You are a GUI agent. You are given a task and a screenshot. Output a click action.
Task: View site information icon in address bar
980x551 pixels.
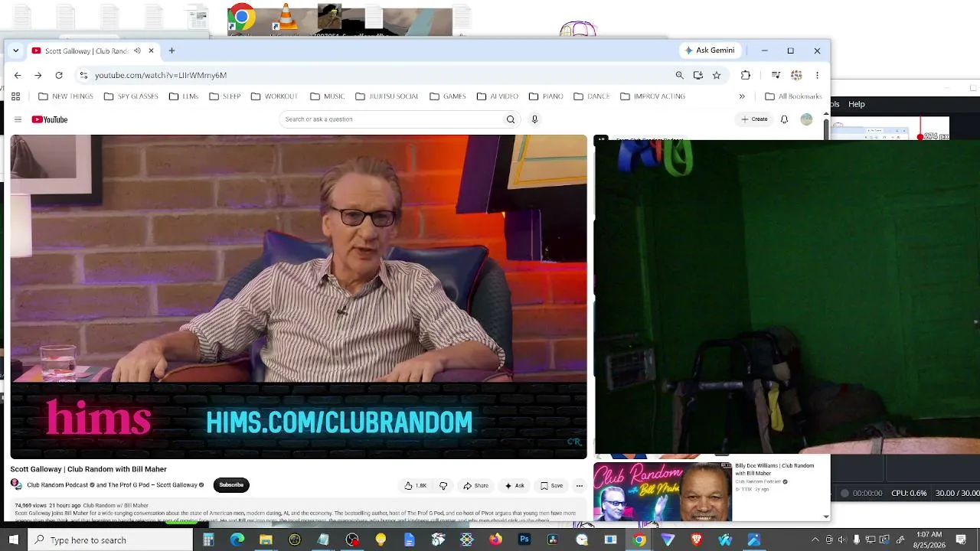click(x=83, y=75)
